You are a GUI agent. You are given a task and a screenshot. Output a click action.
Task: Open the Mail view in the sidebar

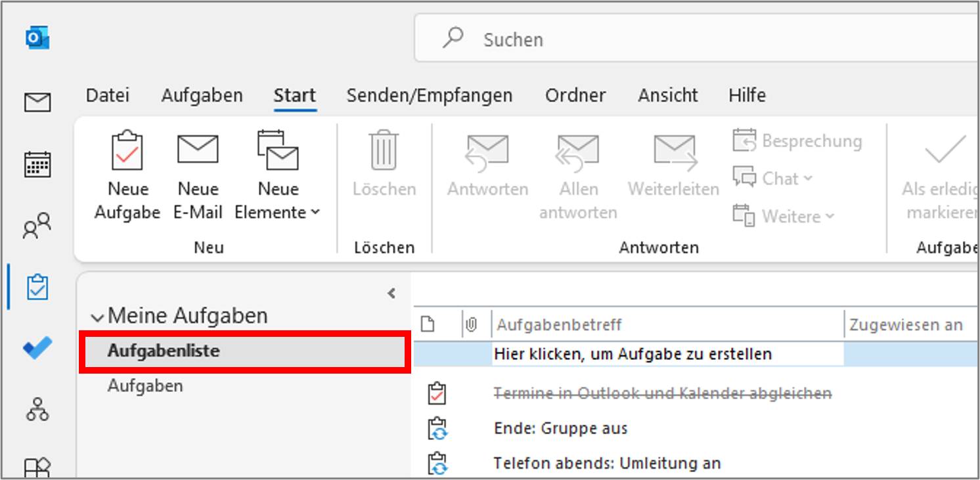coord(37,102)
